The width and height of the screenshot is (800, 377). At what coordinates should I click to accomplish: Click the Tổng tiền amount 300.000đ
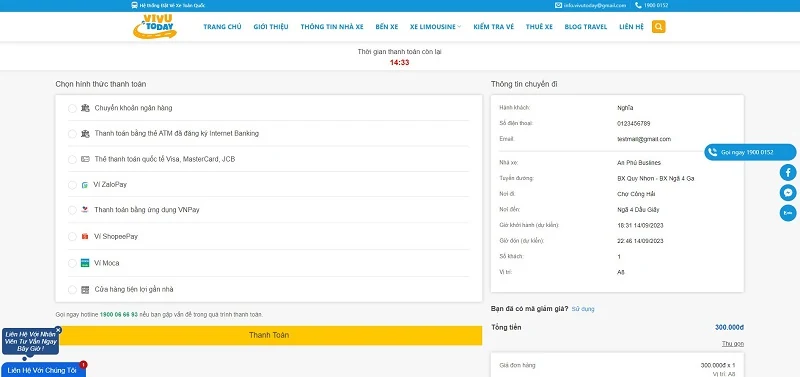pos(729,328)
